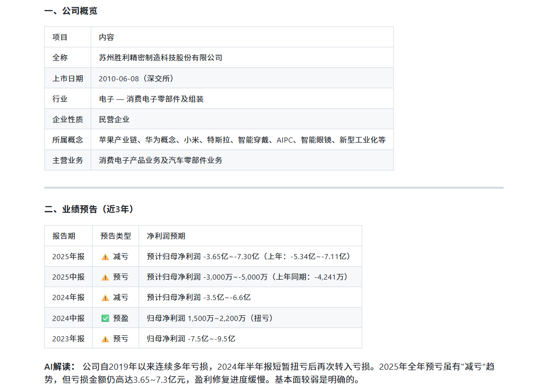
Task: Click the 内容 header cell
Action: pos(242,37)
